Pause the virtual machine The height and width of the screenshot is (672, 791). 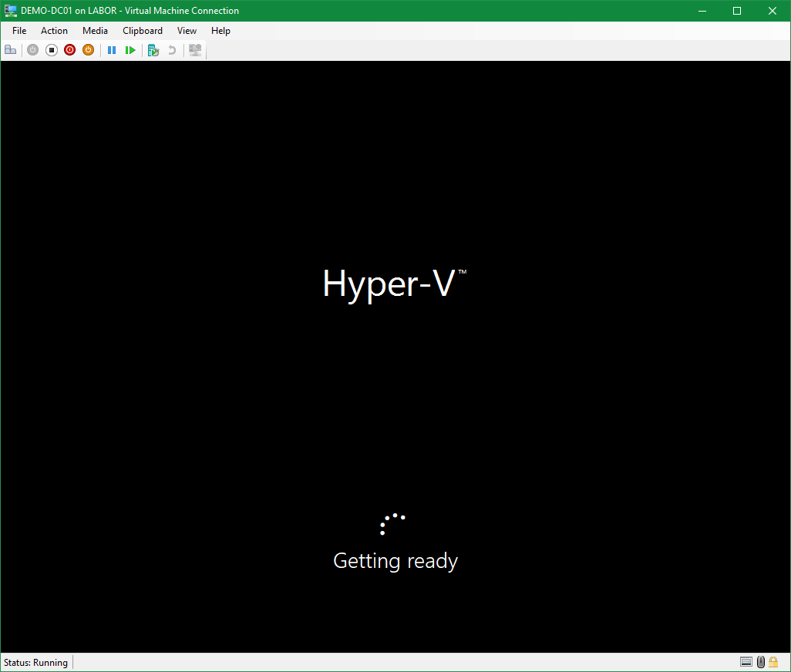(112, 50)
